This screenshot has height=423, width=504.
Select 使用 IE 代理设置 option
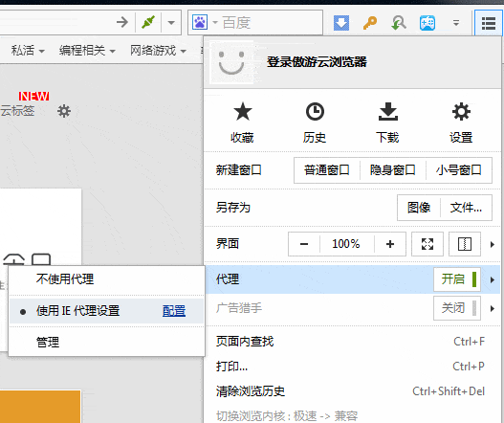106,311
